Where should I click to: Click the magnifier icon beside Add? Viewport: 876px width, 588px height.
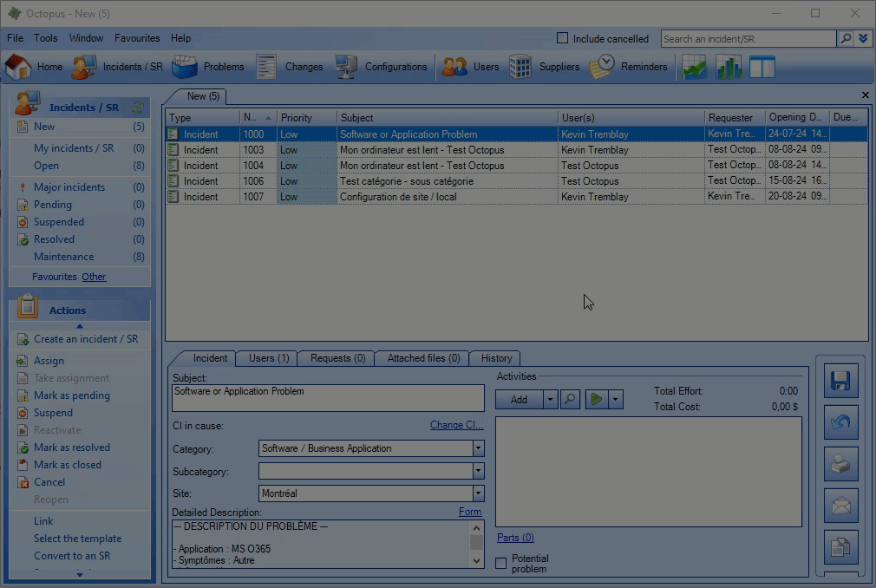click(x=570, y=399)
